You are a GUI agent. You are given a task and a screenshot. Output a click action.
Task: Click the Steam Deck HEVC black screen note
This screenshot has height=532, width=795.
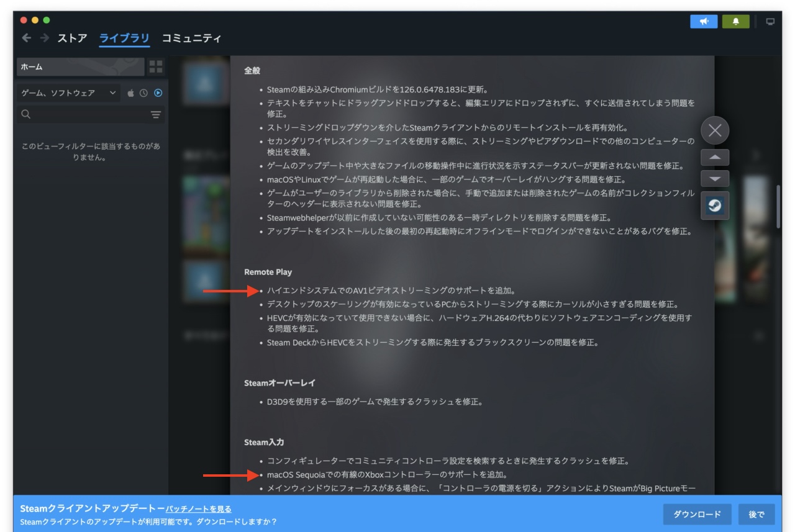433,343
